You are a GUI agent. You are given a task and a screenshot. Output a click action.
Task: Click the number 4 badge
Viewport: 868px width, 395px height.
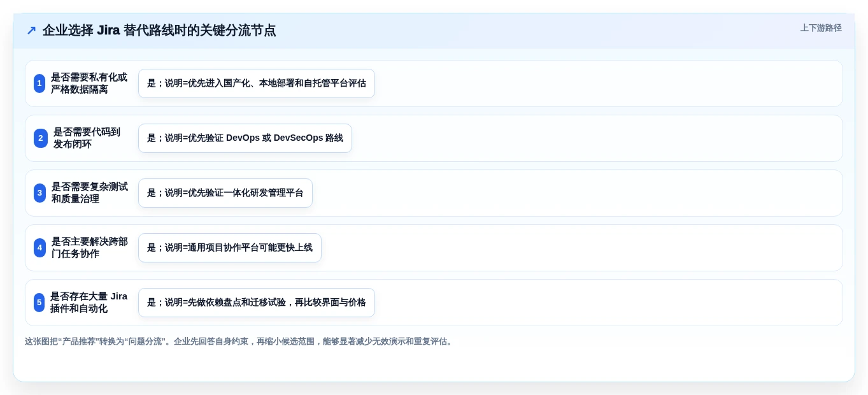click(39, 248)
